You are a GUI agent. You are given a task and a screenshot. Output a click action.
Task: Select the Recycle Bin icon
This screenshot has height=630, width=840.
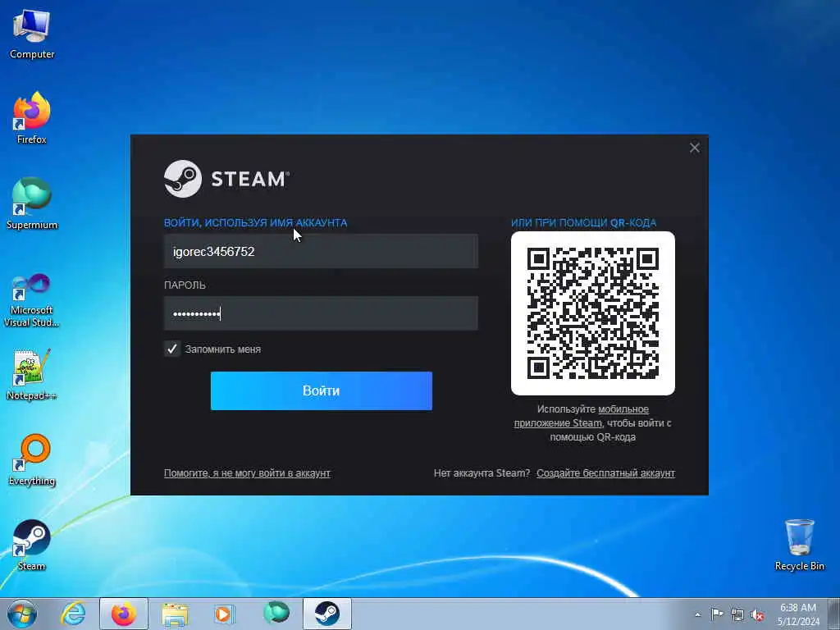(x=799, y=545)
